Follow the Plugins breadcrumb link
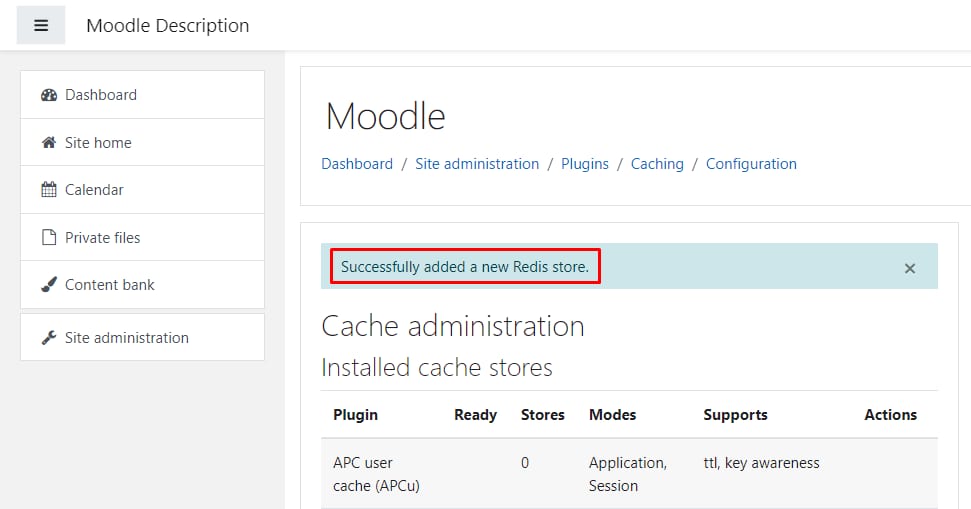Image resolution: width=971 pixels, height=509 pixels. (x=585, y=163)
